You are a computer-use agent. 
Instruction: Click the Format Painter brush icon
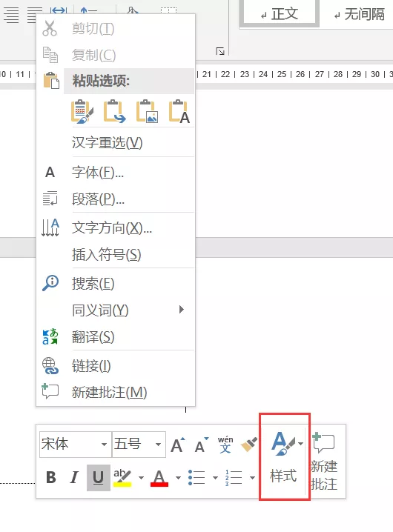249,444
